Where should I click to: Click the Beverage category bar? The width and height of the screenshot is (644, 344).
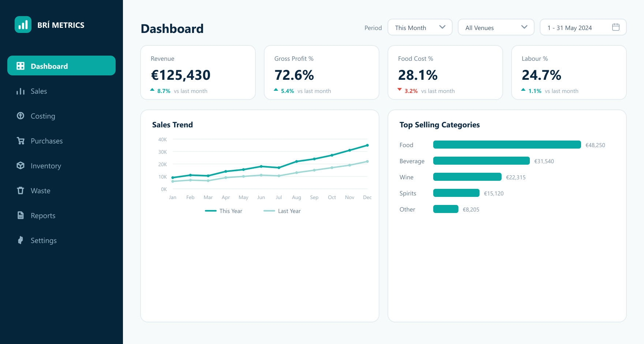tap(482, 161)
